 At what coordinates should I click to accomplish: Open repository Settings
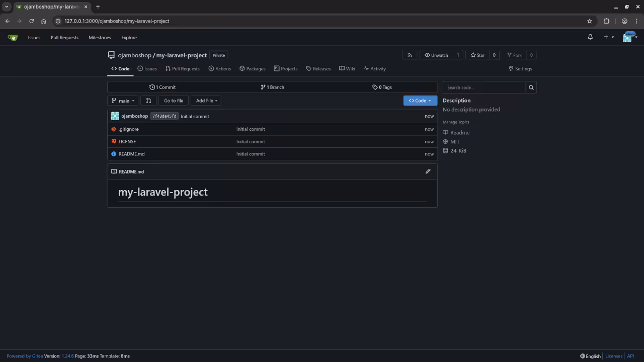pyautogui.click(x=520, y=69)
